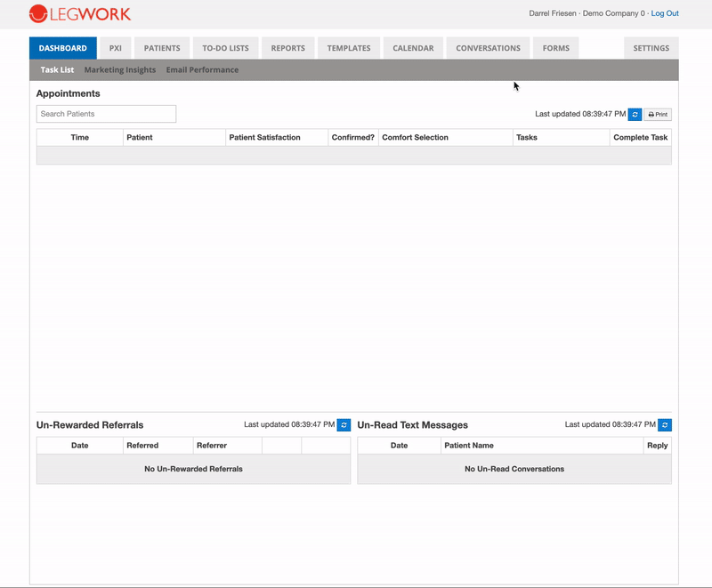This screenshot has height=588, width=712.
Task: Click the Complete Task column header
Action: pyautogui.click(x=641, y=138)
